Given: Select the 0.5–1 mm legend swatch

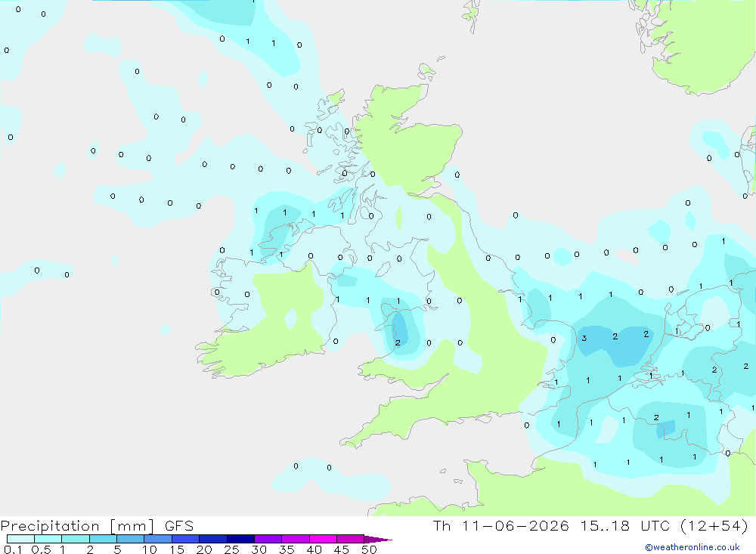Looking at the screenshot, I should click(48, 539).
